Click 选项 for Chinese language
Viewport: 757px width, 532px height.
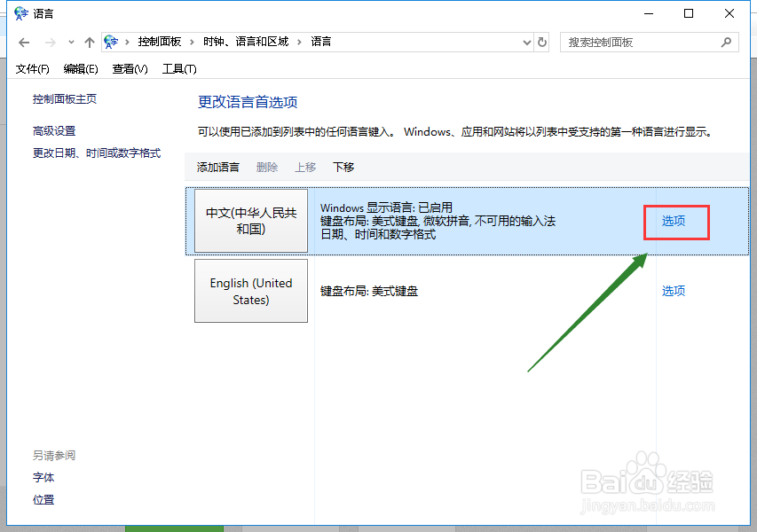675,223
